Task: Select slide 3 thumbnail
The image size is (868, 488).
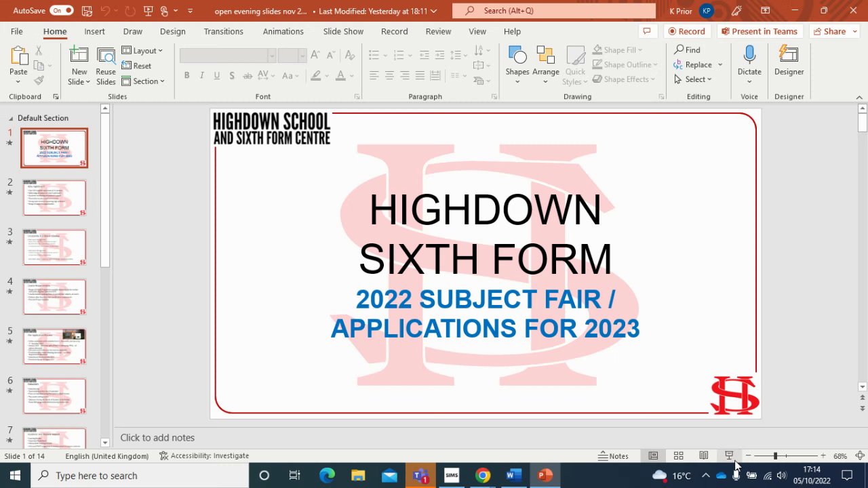Action: [x=54, y=247]
